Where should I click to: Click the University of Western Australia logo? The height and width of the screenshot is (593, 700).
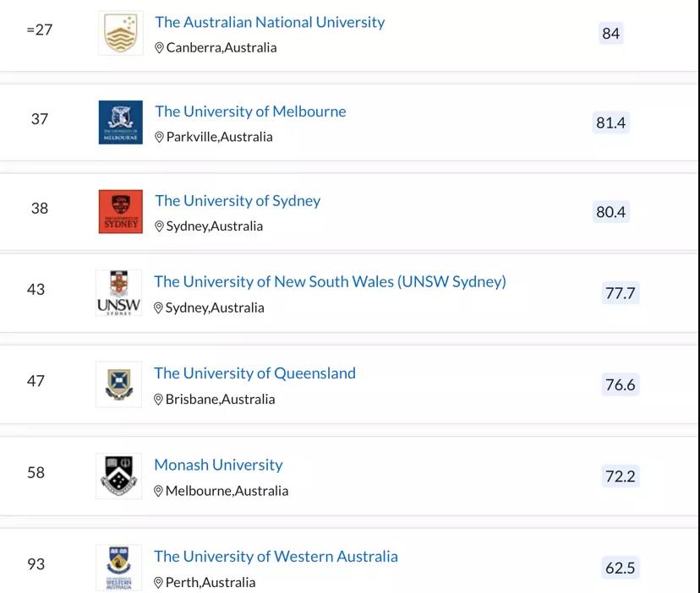point(118,568)
